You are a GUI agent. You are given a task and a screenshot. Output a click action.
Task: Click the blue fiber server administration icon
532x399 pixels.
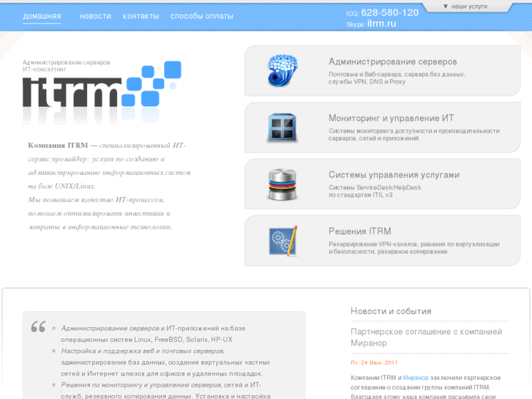tap(282, 70)
